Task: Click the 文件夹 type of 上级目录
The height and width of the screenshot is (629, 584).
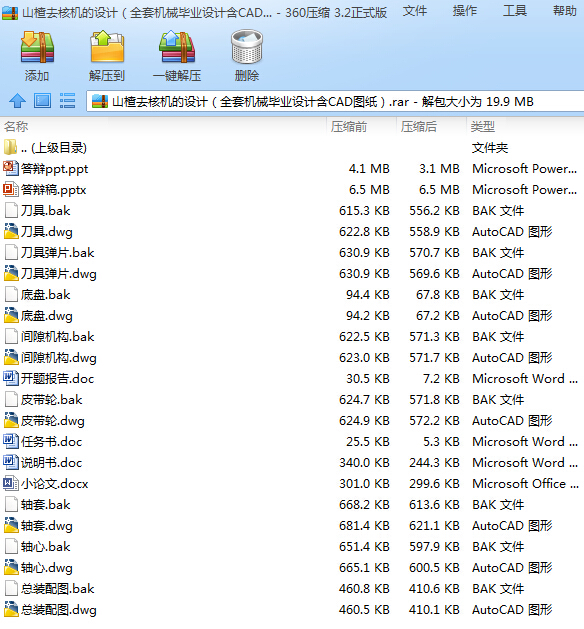Action: point(490,148)
